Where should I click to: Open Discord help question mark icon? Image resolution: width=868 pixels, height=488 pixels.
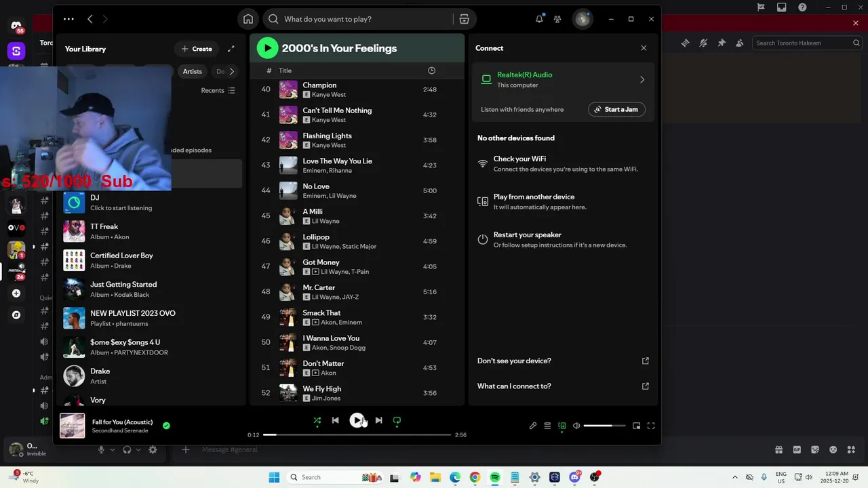(x=803, y=7)
